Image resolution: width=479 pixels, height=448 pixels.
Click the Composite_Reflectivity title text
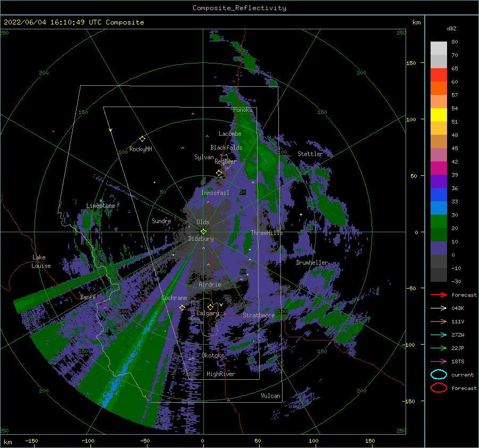tap(240, 8)
